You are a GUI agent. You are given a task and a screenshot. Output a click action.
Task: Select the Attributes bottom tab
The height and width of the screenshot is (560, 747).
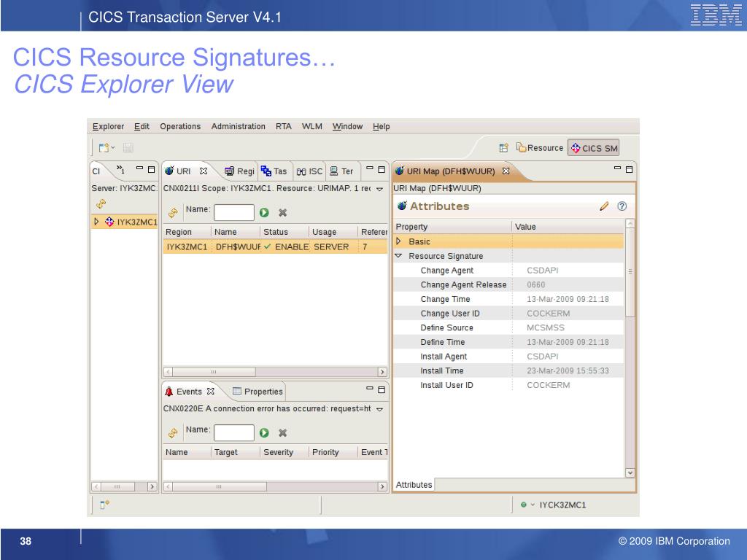(414, 485)
